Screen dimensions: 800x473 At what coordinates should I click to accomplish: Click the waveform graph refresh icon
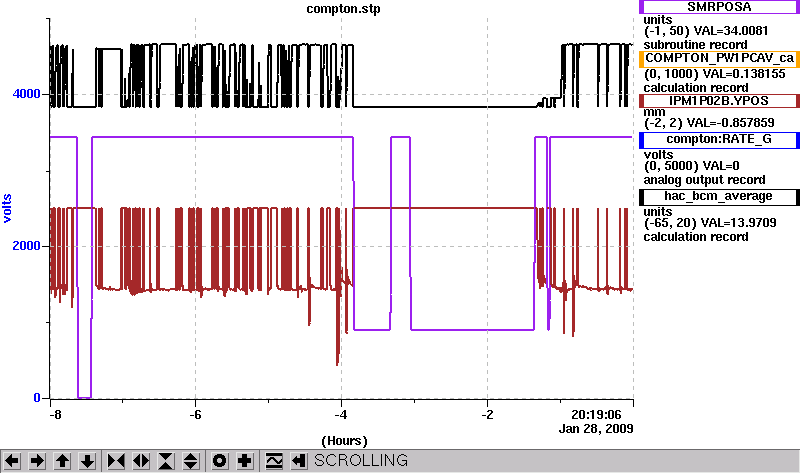(273, 461)
